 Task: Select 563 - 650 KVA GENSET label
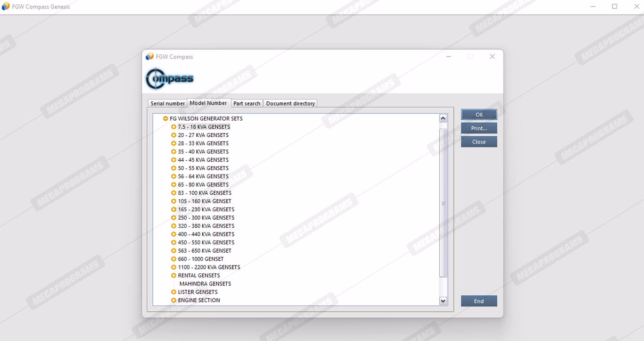[x=205, y=251]
